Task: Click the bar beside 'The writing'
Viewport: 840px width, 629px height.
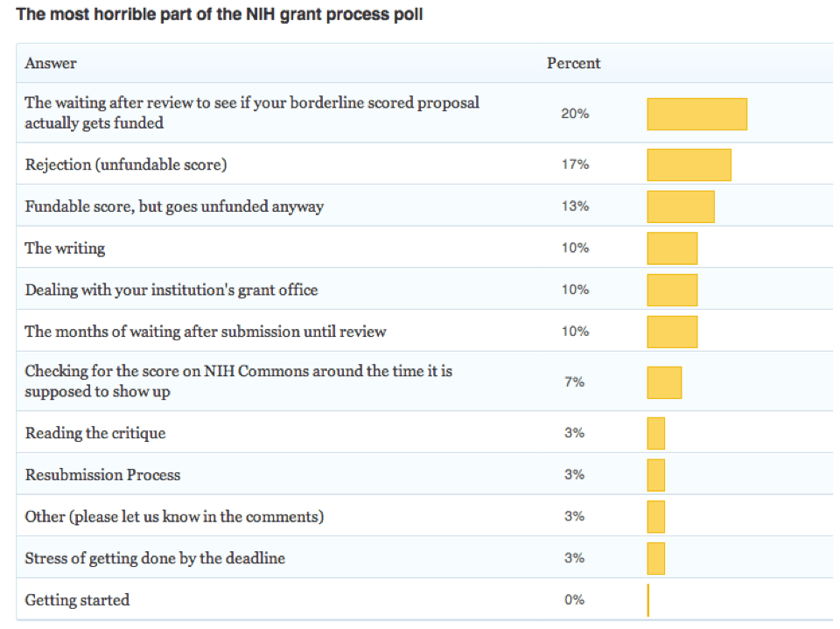Action: [x=672, y=248]
